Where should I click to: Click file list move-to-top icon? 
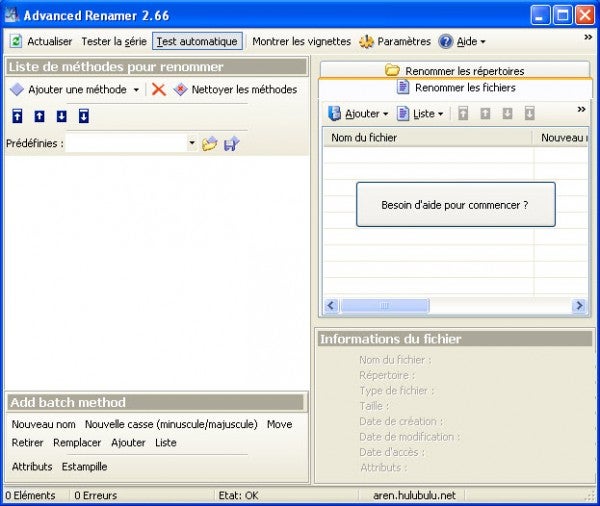click(463, 113)
